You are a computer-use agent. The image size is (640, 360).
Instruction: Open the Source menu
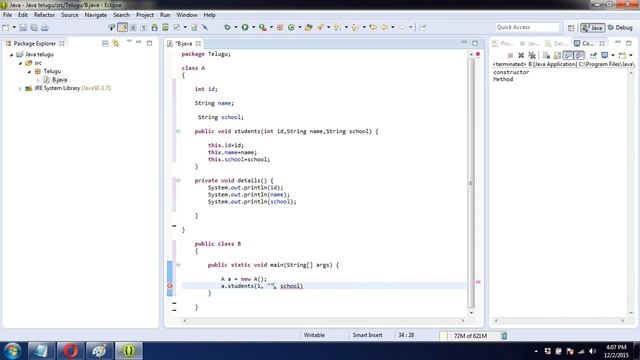pos(70,15)
